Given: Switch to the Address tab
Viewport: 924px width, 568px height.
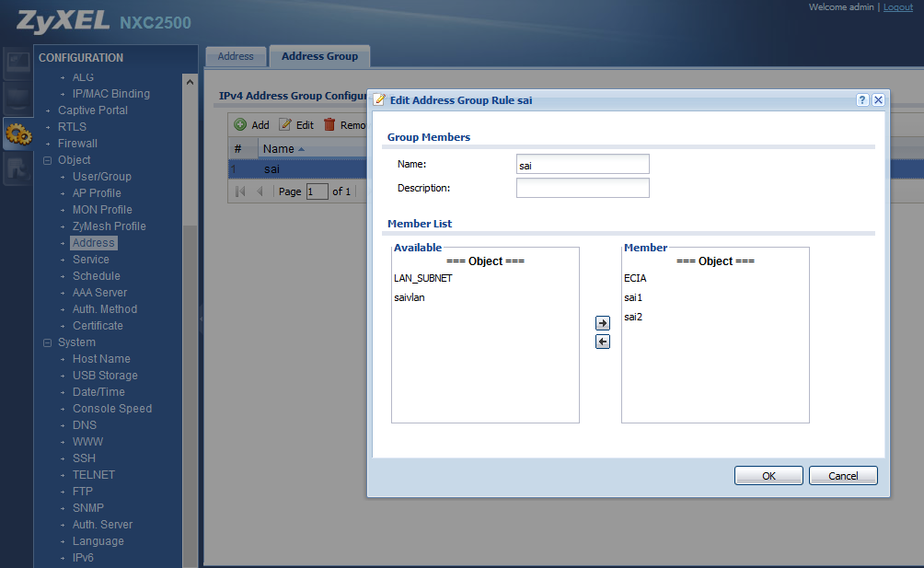Looking at the screenshot, I should pyautogui.click(x=236, y=56).
